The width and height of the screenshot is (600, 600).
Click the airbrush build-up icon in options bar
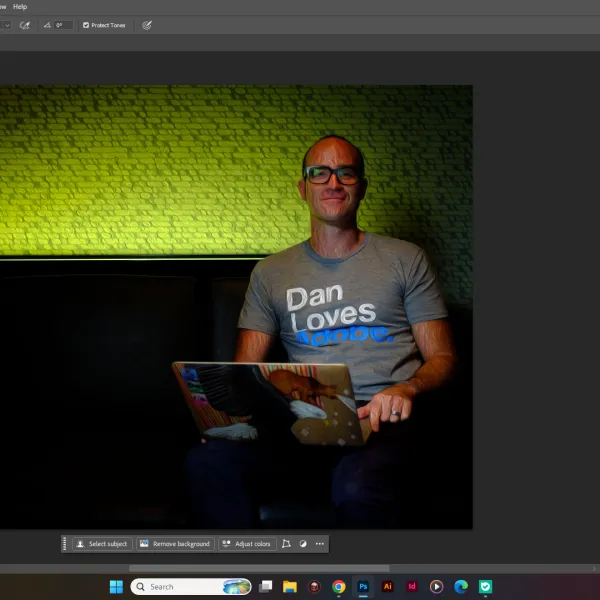point(25,25)
